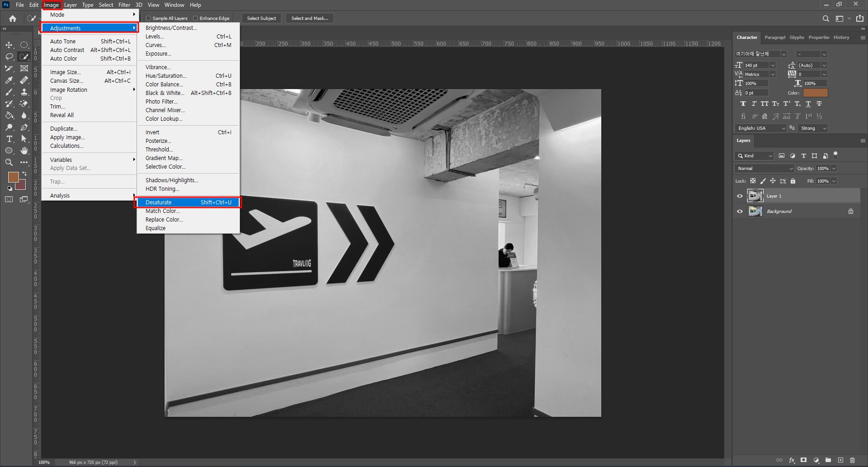Swap foreground and background colors
868x467 pixels.
coord(24,174)
